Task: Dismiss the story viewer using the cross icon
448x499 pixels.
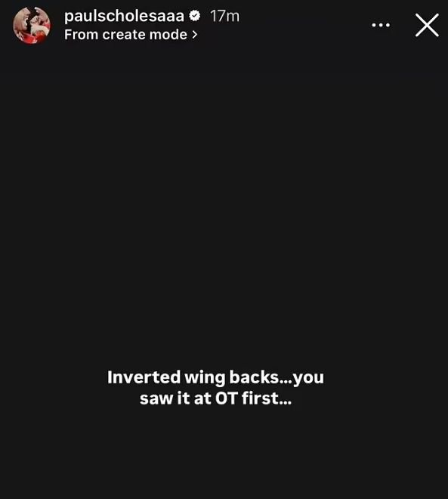Action: click(427, 25)
